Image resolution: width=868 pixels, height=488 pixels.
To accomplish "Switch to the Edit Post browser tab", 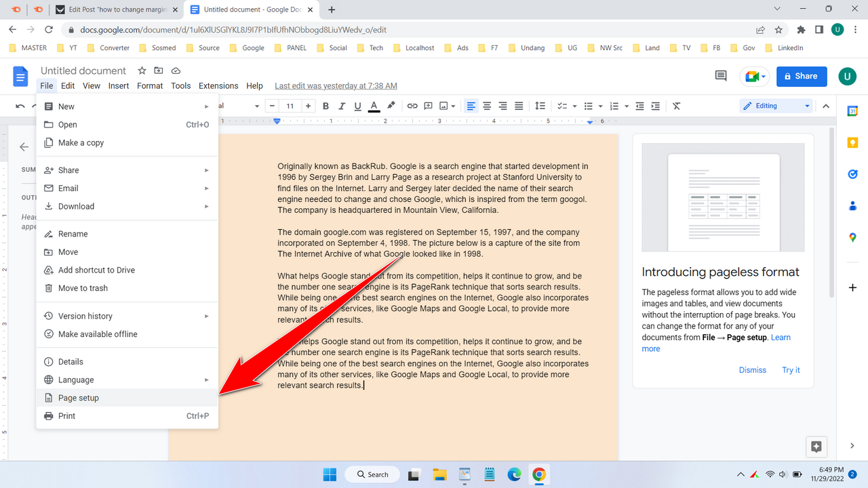I will [x=115, y=10].
